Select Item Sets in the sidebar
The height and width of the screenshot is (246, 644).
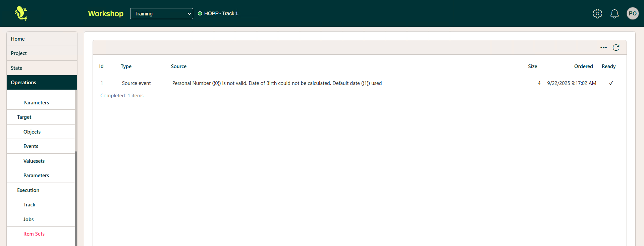[34, 234]
